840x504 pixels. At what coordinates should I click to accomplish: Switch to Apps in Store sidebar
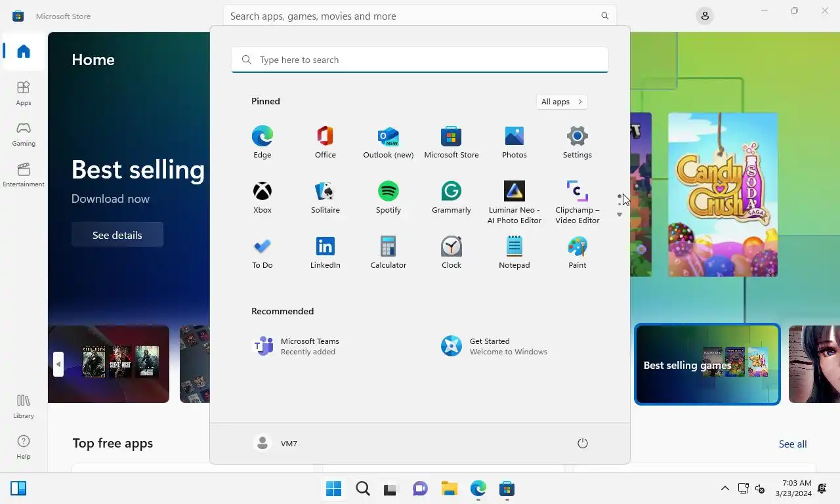tap(24, 93)
